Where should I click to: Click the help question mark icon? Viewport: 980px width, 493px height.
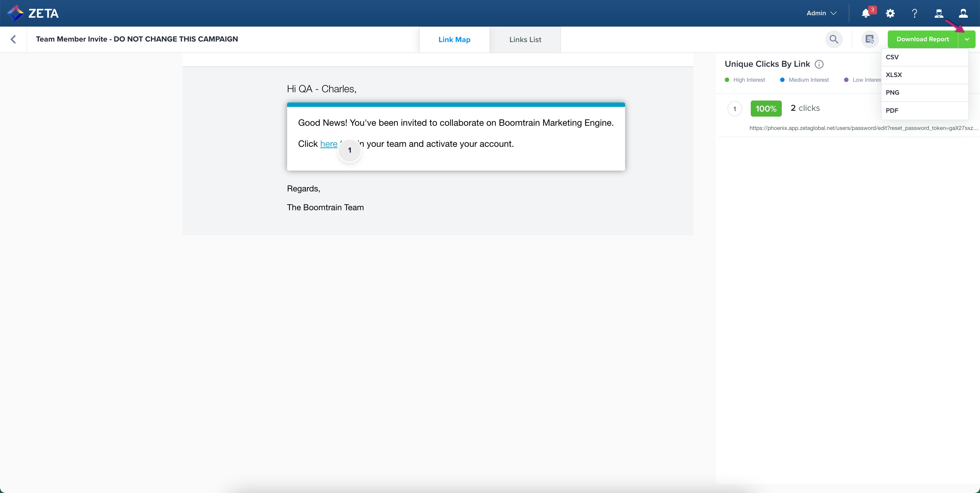(915, 13)
